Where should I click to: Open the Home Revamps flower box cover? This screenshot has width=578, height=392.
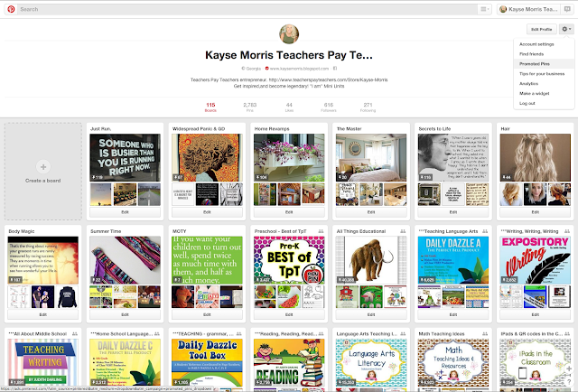tap(289, 157)
